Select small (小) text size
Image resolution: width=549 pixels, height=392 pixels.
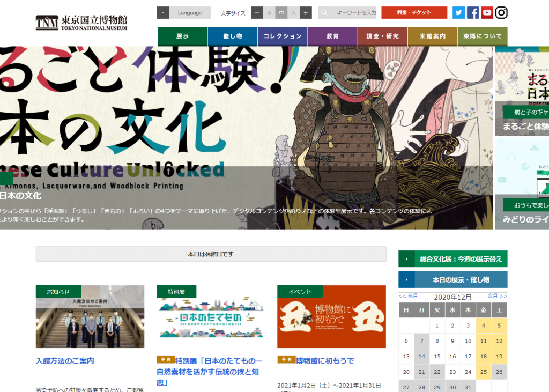coord(269,13)
